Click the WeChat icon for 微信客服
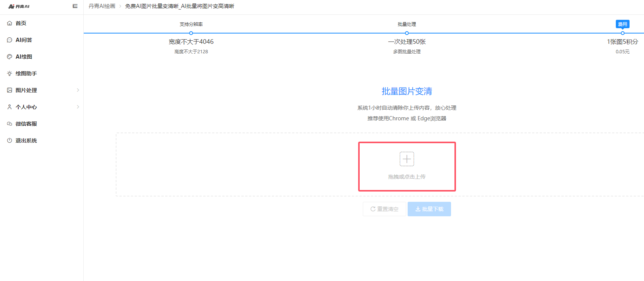This screenshot has height=281, width=644. point(10,124)
